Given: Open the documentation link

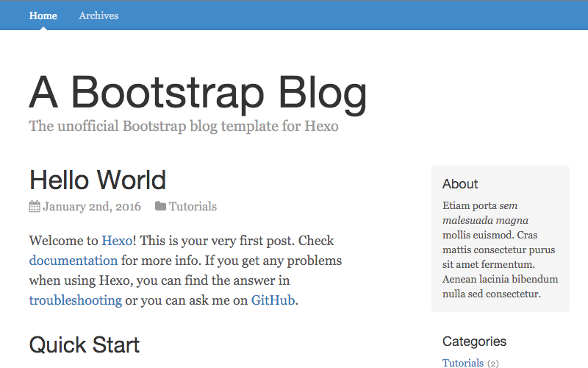Looking at the screenshot, I should [x=73, y=261].
